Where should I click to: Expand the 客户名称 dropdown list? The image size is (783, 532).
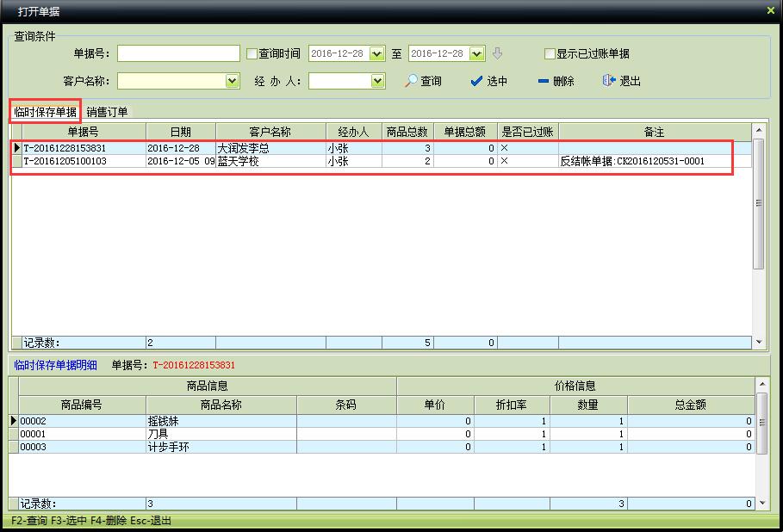pyautogui.click(x=232, y=81)
